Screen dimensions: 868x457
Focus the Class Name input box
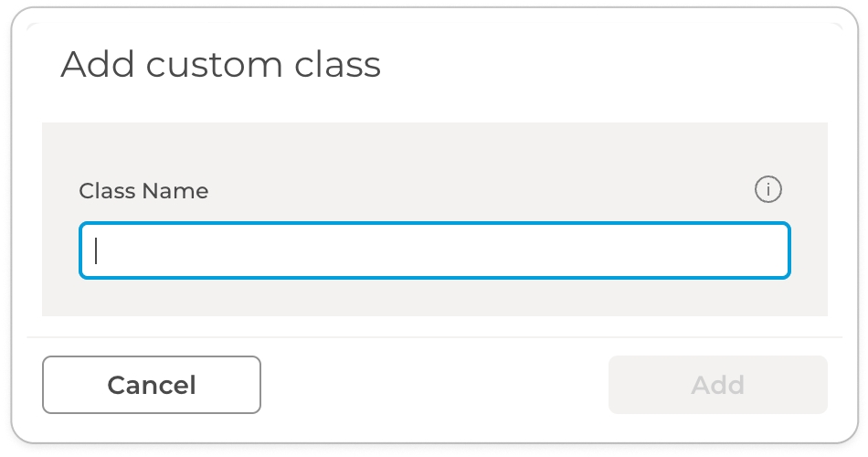[435, 250]
